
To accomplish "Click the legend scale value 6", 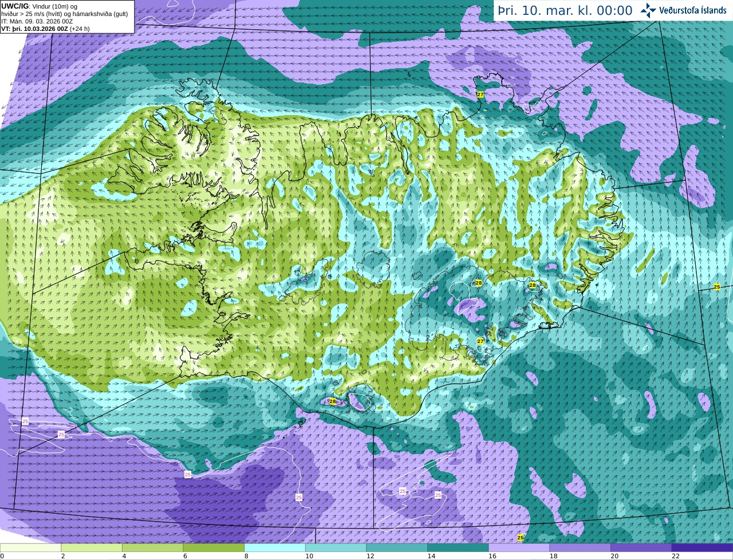I will pos(184,556).
